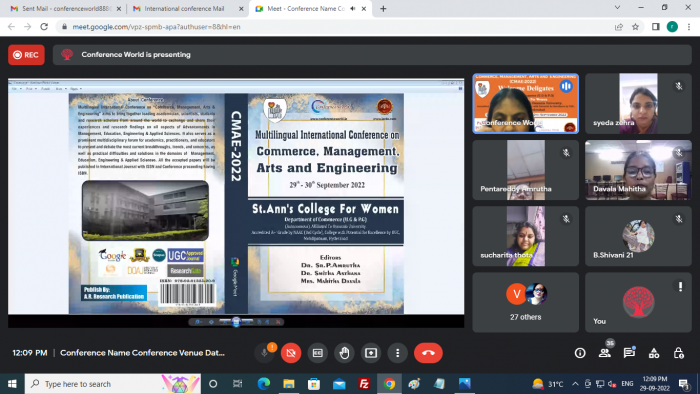Switch to Sent Mail tab
Viewport: 700px width, 394px height.
[x=66, y=8]
